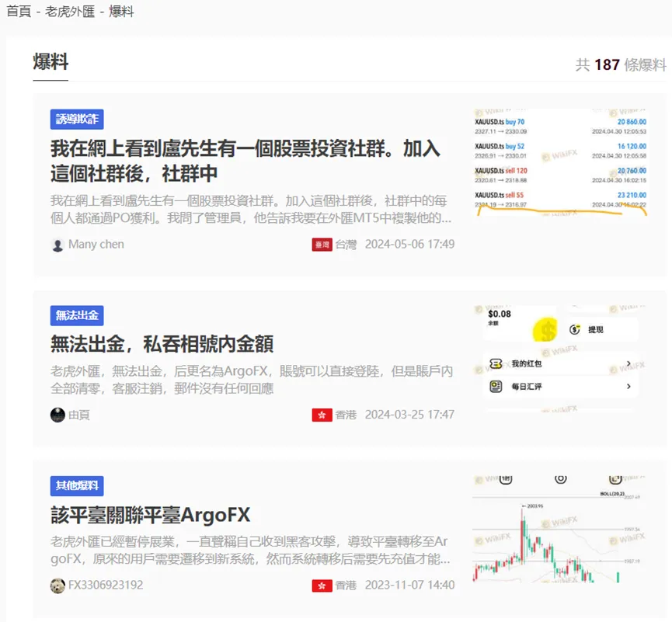Open 老虎外匯 breadcrumb link
Screen dimensions: 672x622
click(69, 12)
